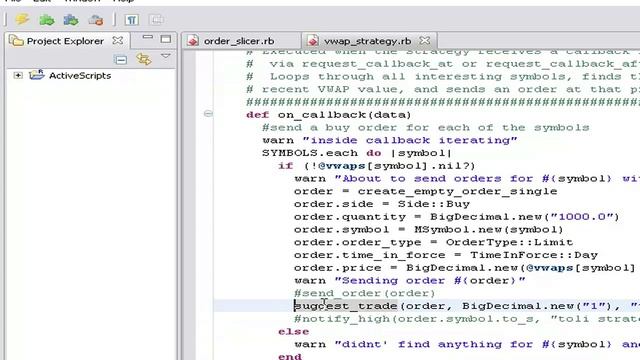Click the ActiveScripts project folder icon
Image resolution: width=640 pixels, height=360 pixels.
(36, 75)
